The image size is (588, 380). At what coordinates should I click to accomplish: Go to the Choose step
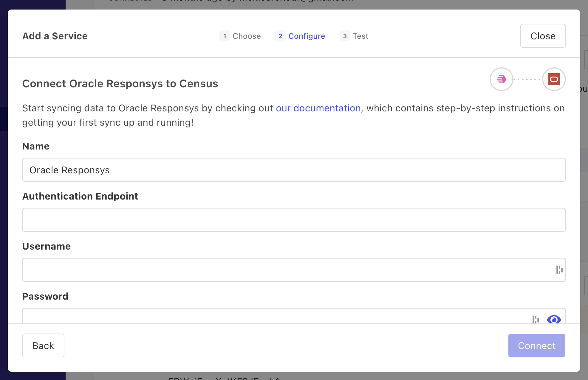(247, 36)
